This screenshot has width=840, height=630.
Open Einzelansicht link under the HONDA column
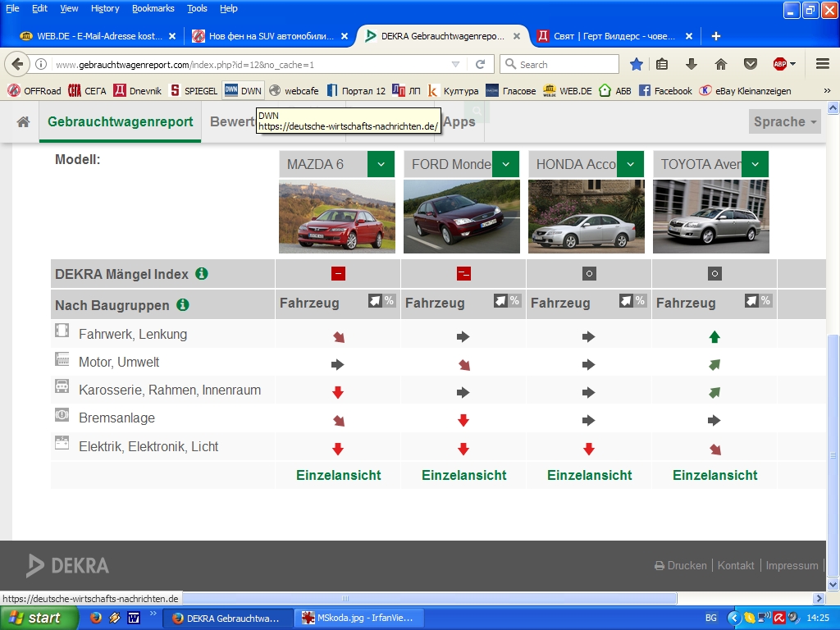tap(589, 475)
